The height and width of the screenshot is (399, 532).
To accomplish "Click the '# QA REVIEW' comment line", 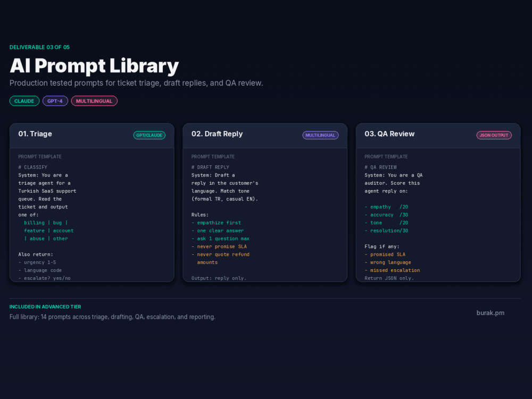I will coord(381,167).
